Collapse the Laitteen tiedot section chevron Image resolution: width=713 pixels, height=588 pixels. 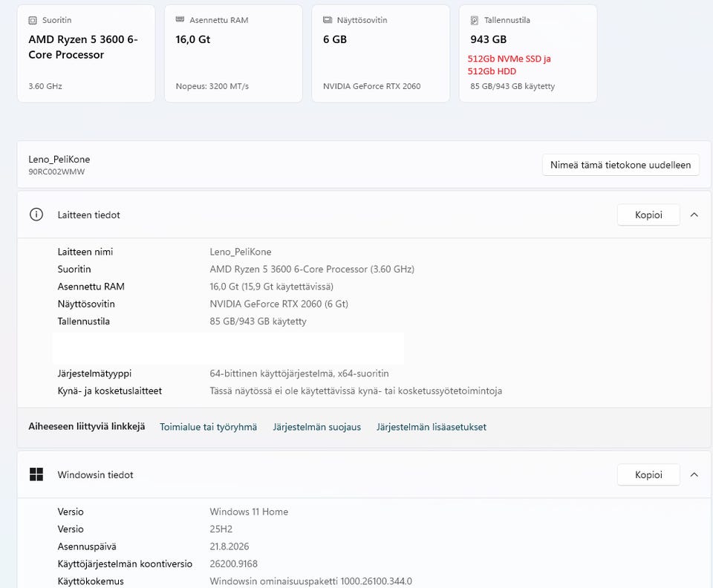pos(694,215)
